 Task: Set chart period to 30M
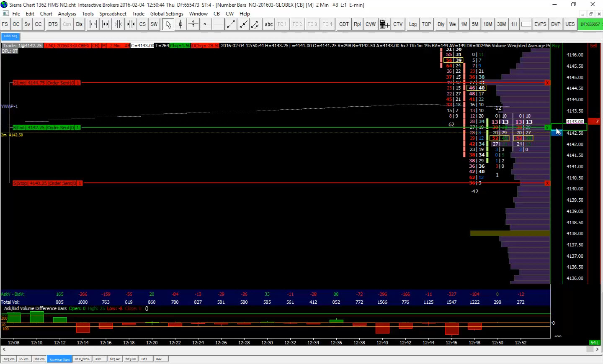point(502,24)
